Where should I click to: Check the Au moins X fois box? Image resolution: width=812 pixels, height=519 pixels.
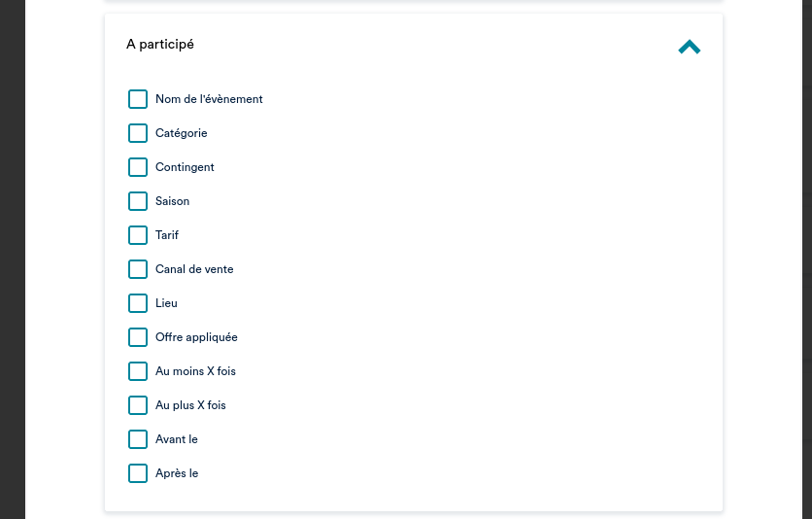pyautogui.click(x=138, y=371)
